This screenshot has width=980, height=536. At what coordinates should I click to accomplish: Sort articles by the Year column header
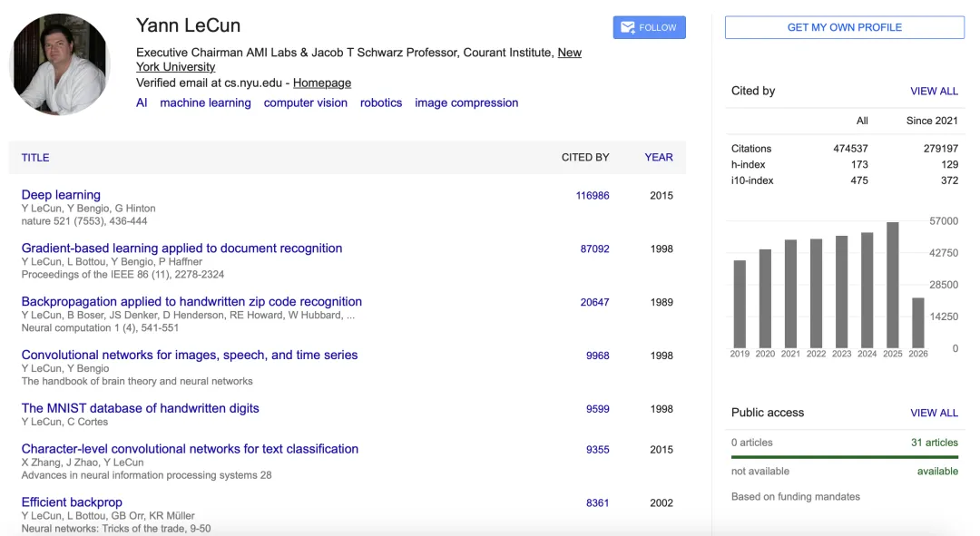pos(659,158)
